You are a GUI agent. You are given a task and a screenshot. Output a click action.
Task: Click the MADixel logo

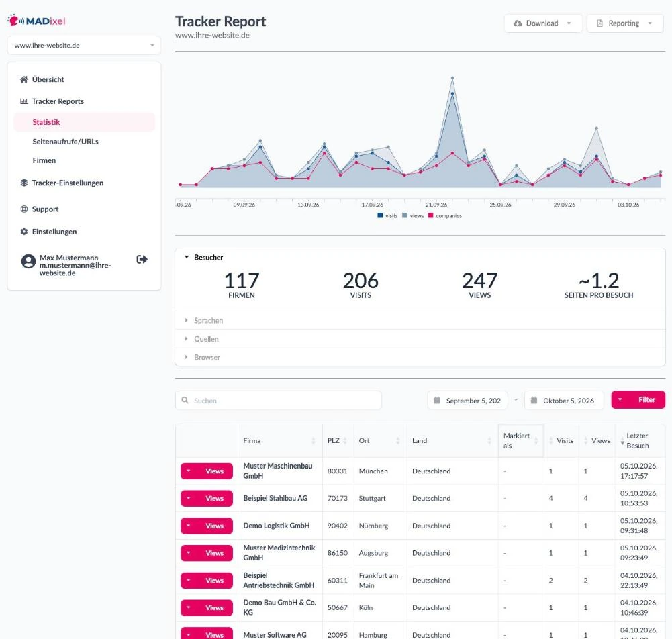(36, 21)
